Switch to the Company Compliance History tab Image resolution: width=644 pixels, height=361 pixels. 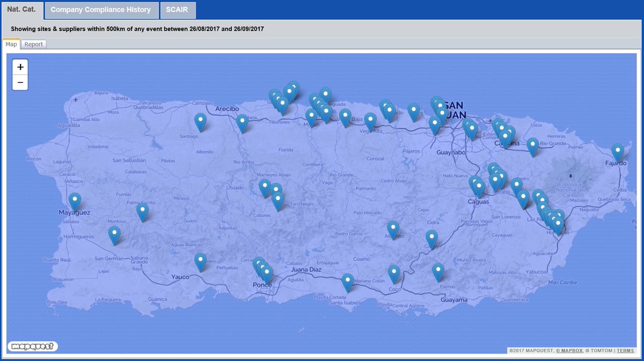coord(101,10)
